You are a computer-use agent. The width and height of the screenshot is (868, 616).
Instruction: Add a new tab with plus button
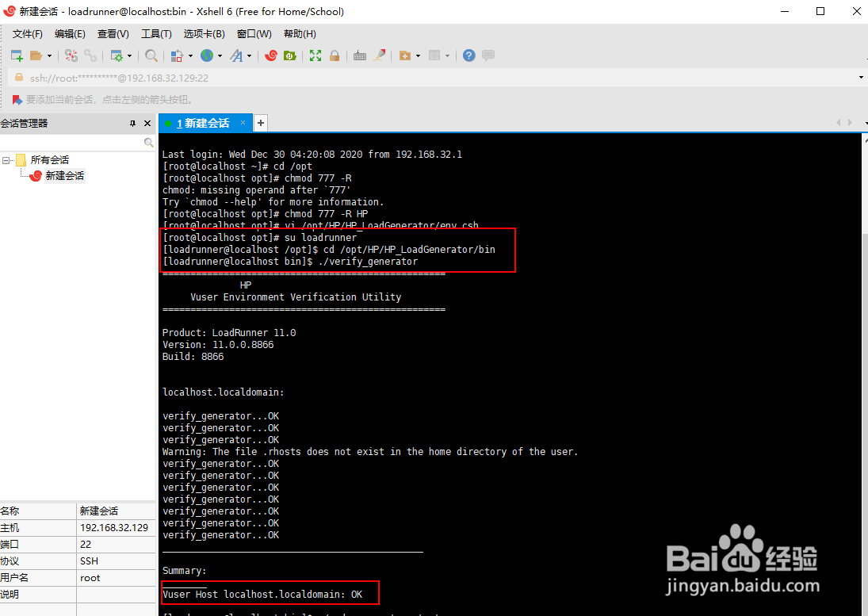click(261, 124)
